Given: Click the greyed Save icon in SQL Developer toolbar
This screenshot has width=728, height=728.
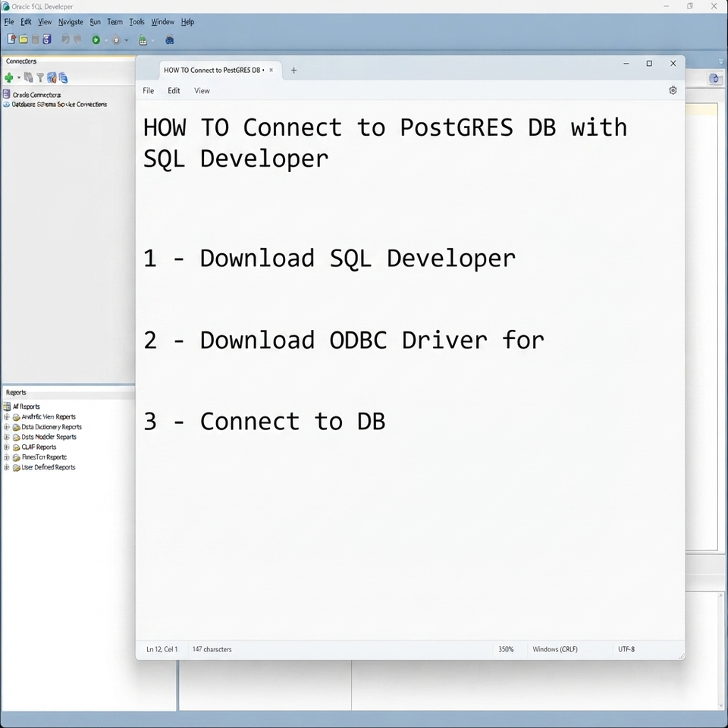Looking at the screenshot, I should [36, 39].
